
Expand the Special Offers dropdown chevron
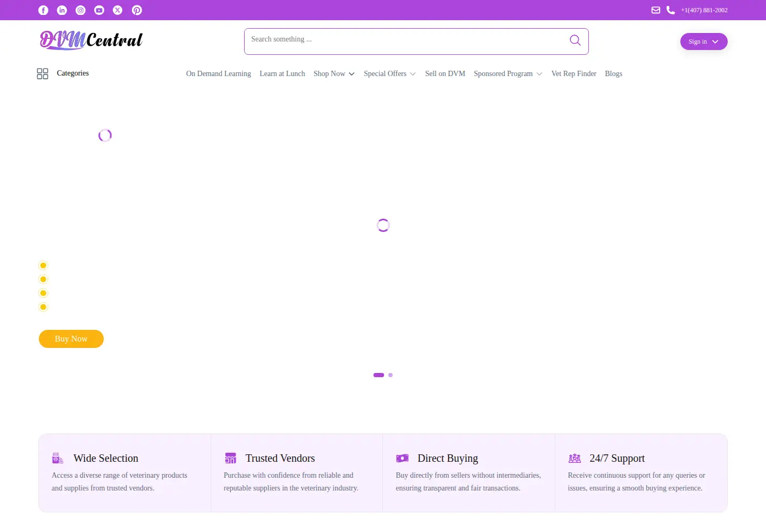(x=413, y=74)
